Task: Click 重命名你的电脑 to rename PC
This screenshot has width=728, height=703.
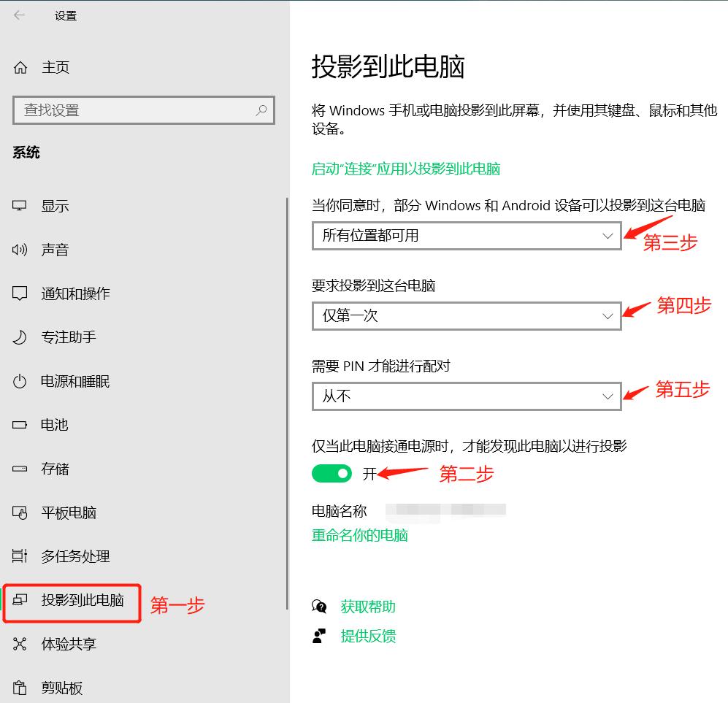Action: (x=360, y=535)
